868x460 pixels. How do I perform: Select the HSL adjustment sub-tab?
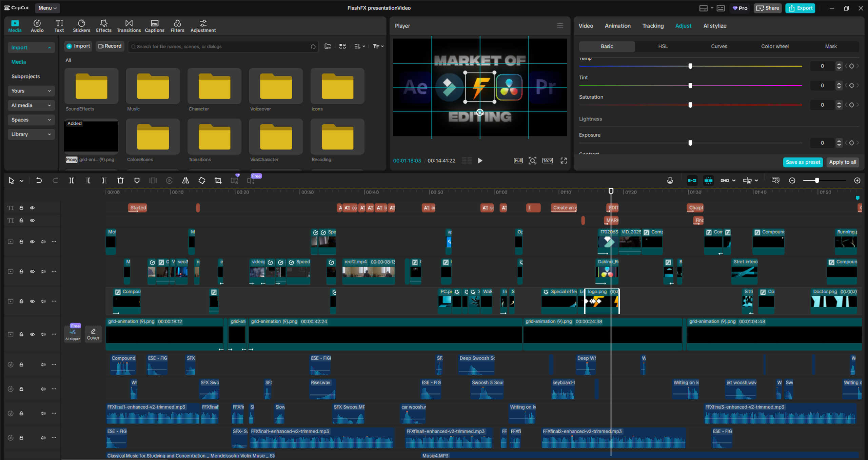(663, 46)
